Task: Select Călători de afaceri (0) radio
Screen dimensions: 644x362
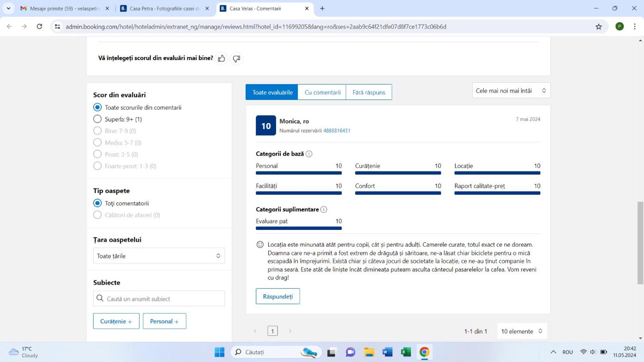Action: [97, 215]
